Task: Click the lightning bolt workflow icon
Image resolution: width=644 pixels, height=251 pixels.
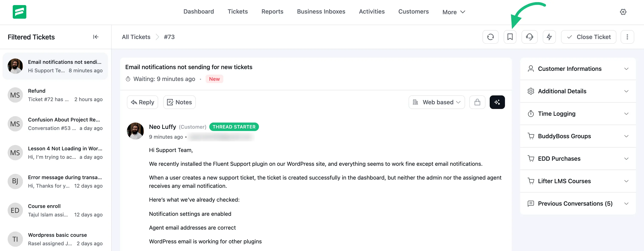Action: pyautogui.click(x=549, y=37)
